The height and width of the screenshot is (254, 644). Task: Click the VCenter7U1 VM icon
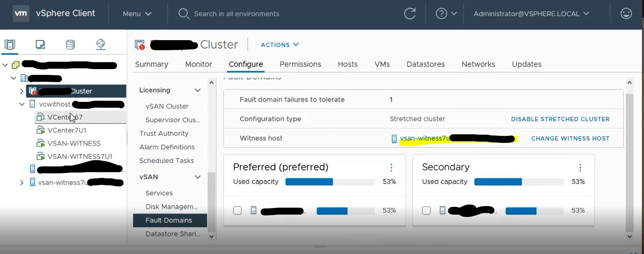pyautogui.click(x=40, y=130)
